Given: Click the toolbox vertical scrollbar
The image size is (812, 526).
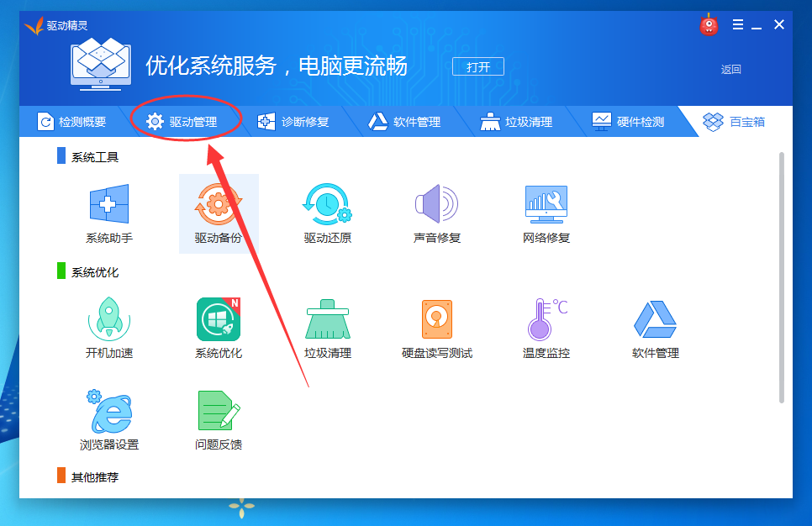Looking at the screenshot, I should [782, 277].
